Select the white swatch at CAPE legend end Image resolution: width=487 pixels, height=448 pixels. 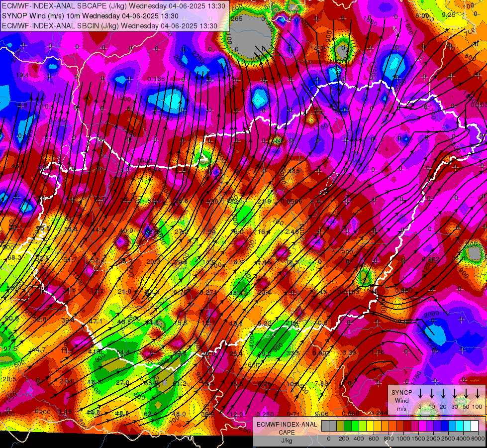pos(475,426)
